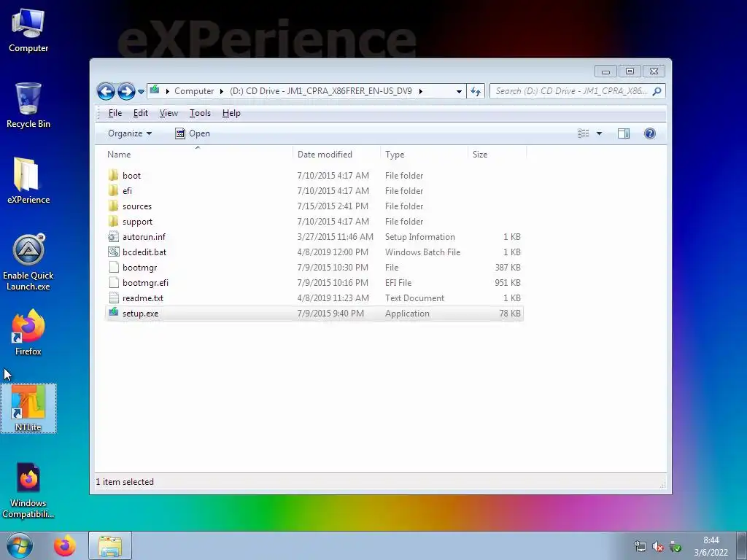Click the Forward navigation arrow in Explorer

[x=126, y=91]
